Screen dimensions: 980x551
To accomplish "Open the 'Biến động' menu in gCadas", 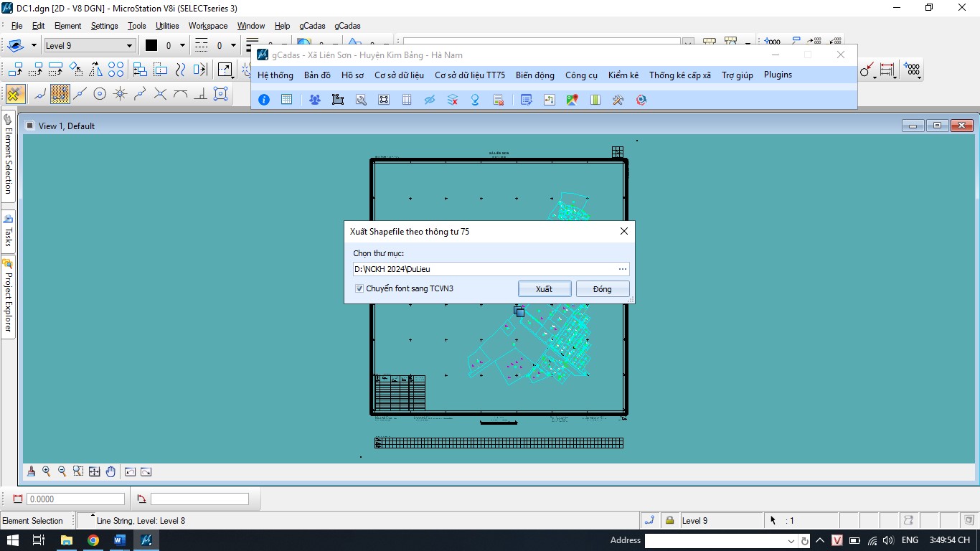I will click(x=534, y=75).
